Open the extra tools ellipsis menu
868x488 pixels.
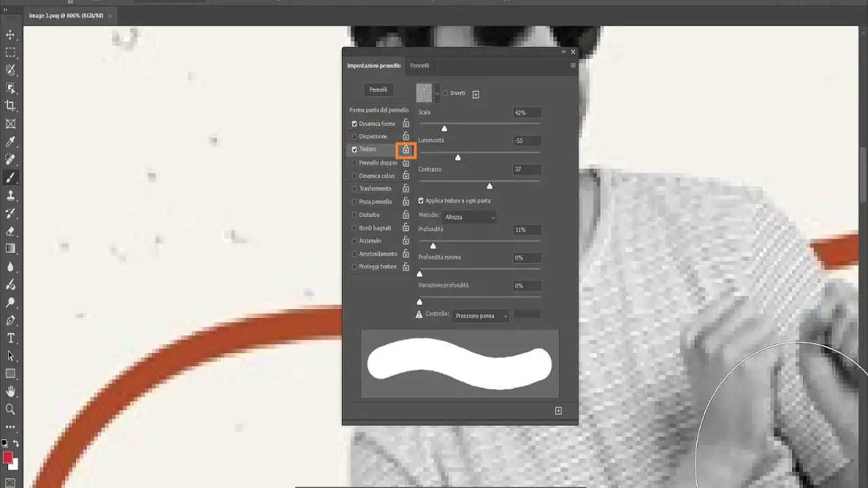tap(10, 427)
